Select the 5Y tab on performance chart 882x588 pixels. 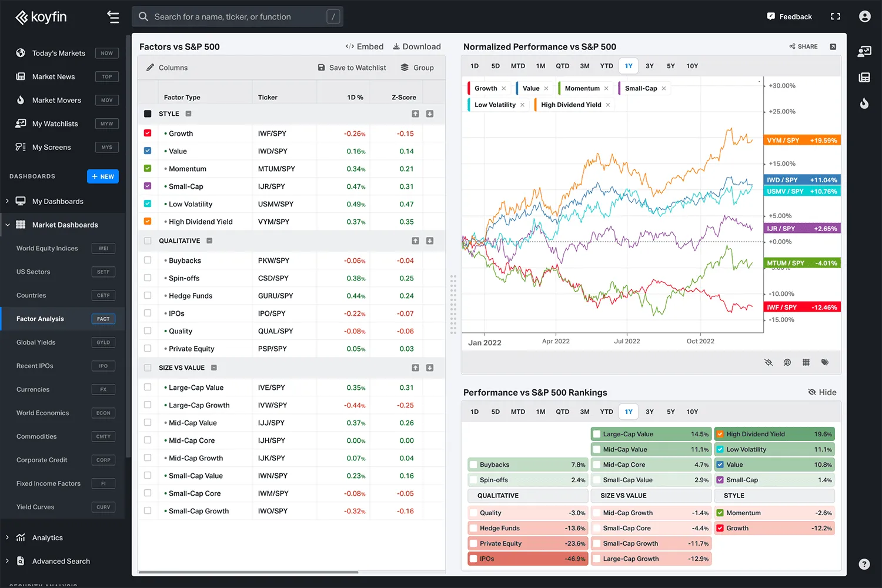tap(670, 66)
